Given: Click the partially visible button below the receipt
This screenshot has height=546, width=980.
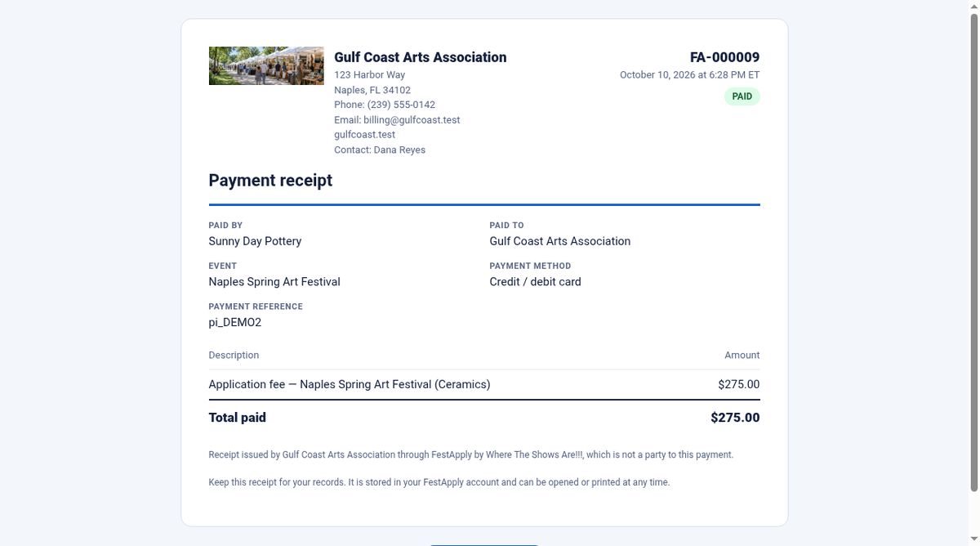Looking at the screenshot, I should [483, 544].
